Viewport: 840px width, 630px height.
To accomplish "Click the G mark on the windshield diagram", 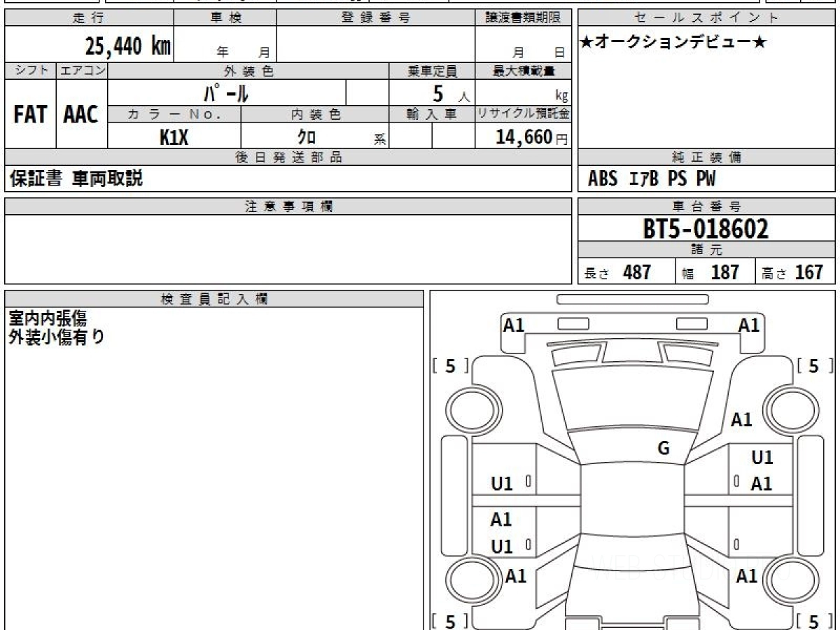I will tap(664, 449).
